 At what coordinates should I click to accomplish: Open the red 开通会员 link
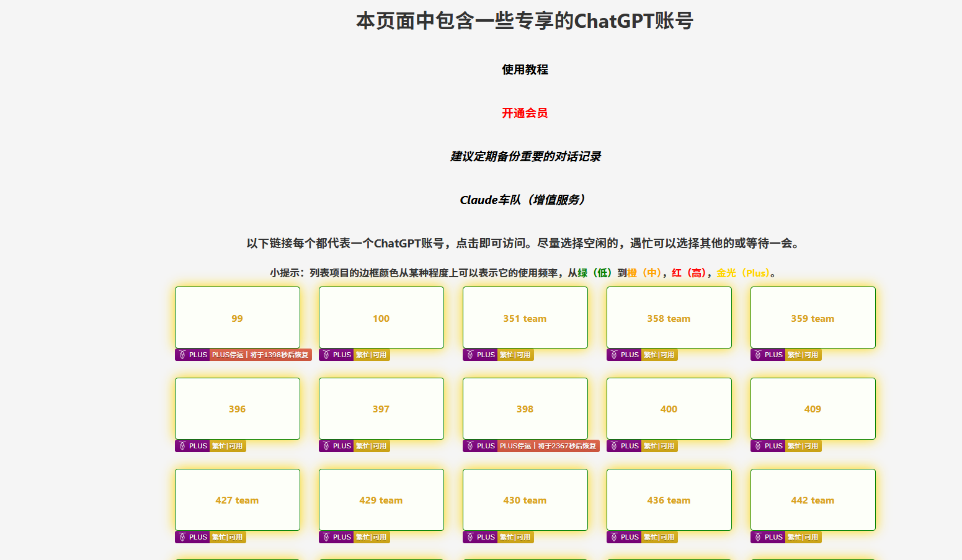click(x=525, y=113)
